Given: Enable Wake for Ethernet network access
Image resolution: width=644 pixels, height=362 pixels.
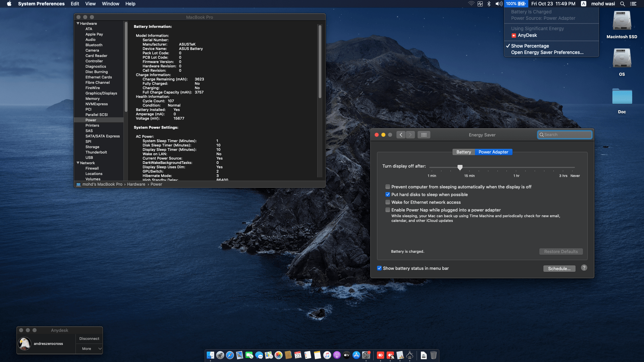Looking at the screenshot, I should point(388,202).
